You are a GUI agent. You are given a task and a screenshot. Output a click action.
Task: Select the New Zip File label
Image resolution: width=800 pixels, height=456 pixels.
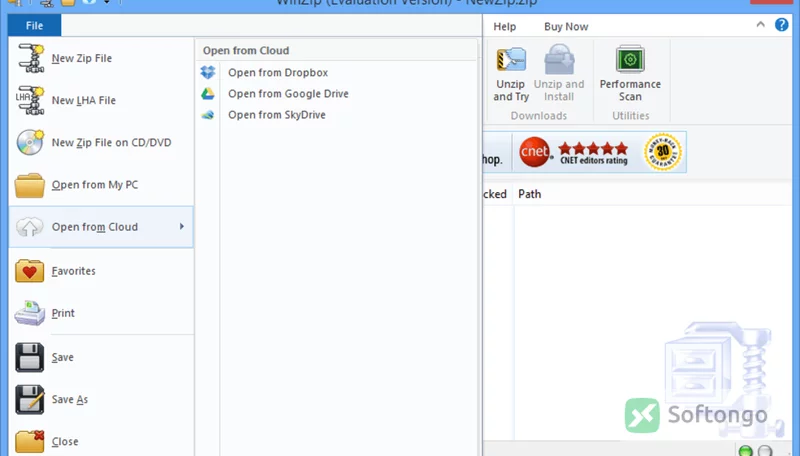point(82,58)
